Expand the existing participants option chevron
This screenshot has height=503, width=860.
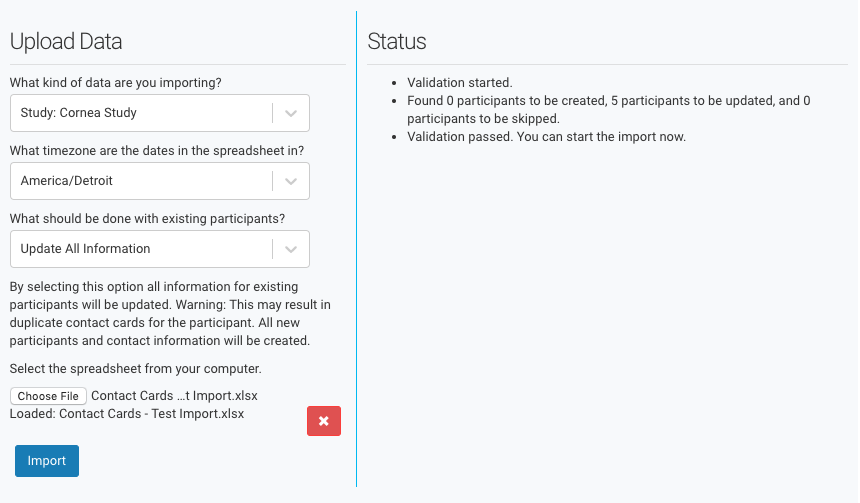[x=291, y=249]
